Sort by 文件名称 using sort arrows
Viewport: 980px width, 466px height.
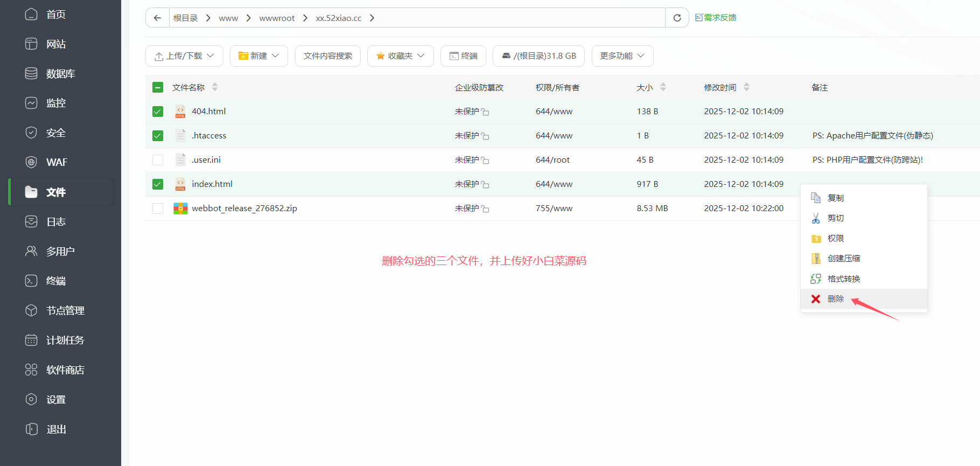pyautogui.click(x=215, y=87)
